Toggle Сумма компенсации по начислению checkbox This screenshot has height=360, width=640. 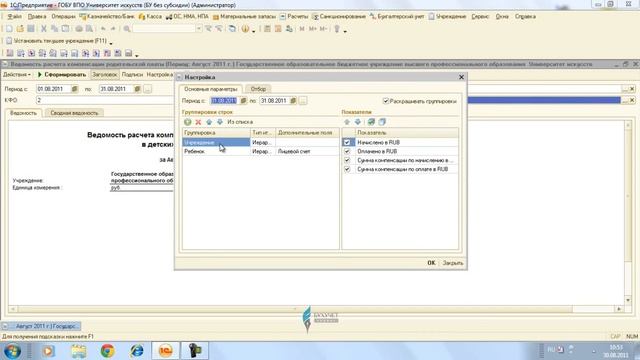347,160
